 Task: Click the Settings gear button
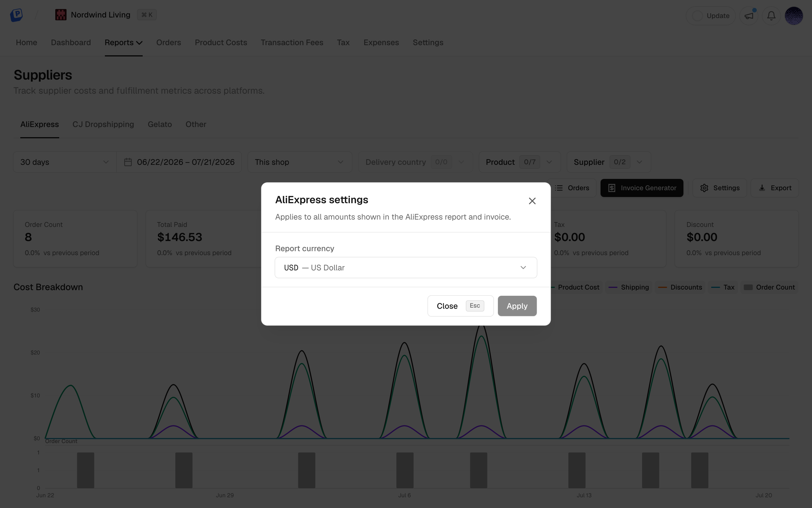click(x=720, y=188)
